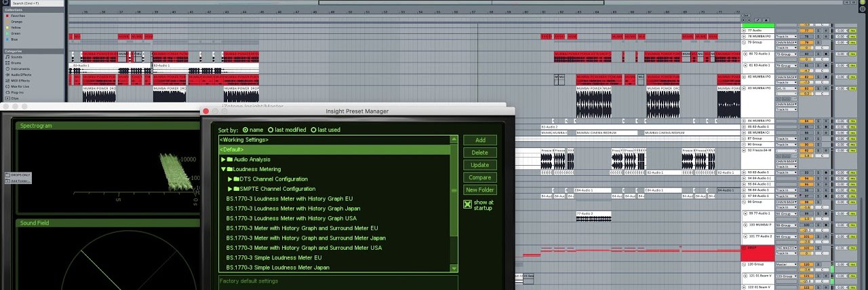Screen dimensions: 868x290
Task: Select the 'last used' sort option
Action: pyautogui.click(x=314, y=130)
